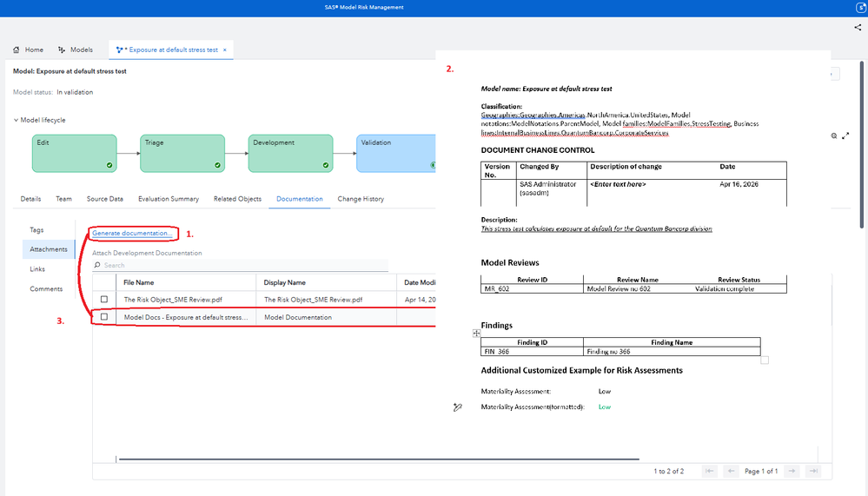This screenshot has height=496, width=868.
Task: Close the Exposure at default stress test tab
Action: (x=225, y=50)
